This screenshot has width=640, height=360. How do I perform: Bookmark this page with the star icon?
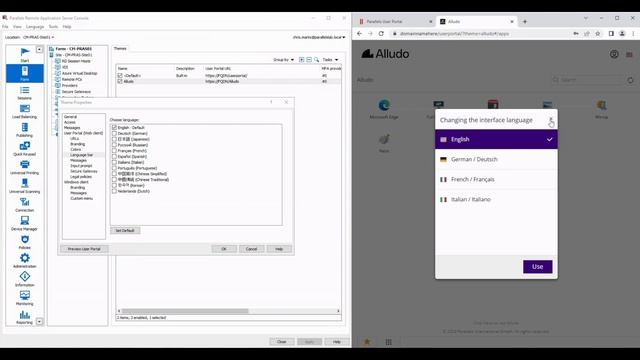[x=598, y=33]
